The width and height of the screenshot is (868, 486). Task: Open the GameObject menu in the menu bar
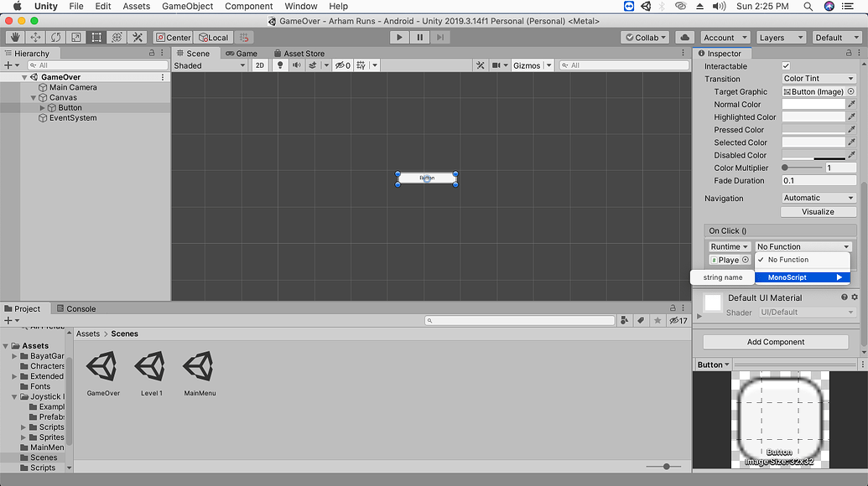click(x=188, y=6)
